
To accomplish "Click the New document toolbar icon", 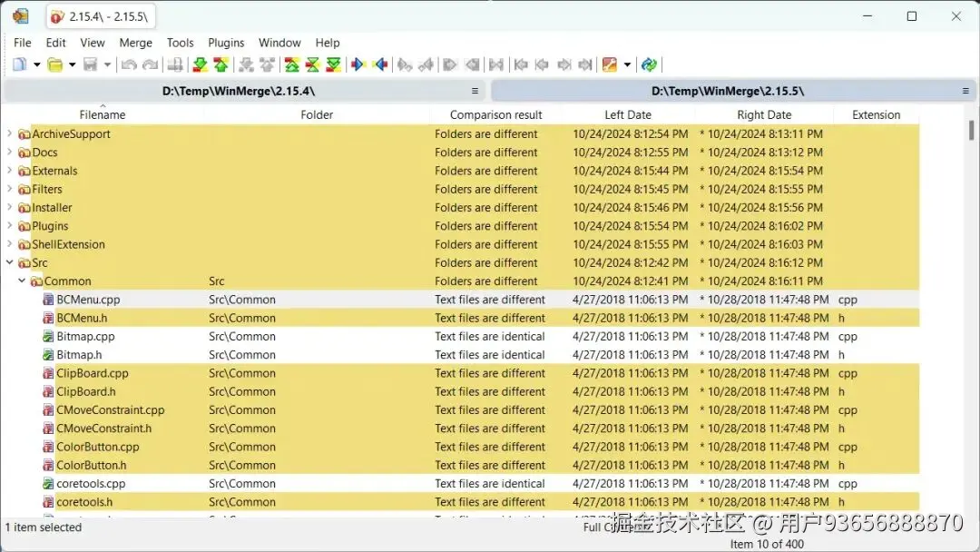I will (x=20, y=64).
